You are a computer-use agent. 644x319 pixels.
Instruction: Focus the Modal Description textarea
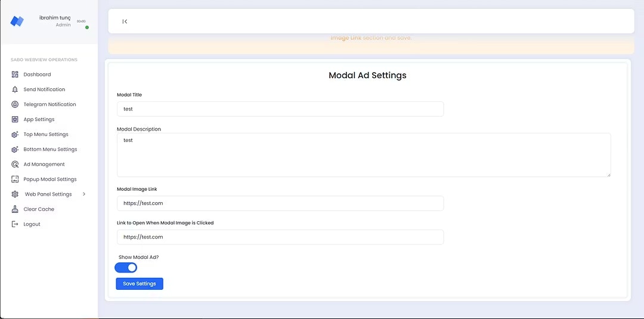364,155
